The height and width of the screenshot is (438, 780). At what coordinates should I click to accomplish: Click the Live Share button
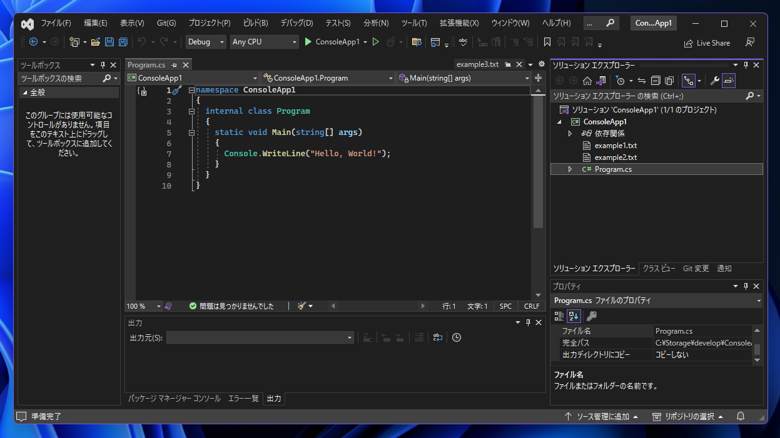click(707, 43)
